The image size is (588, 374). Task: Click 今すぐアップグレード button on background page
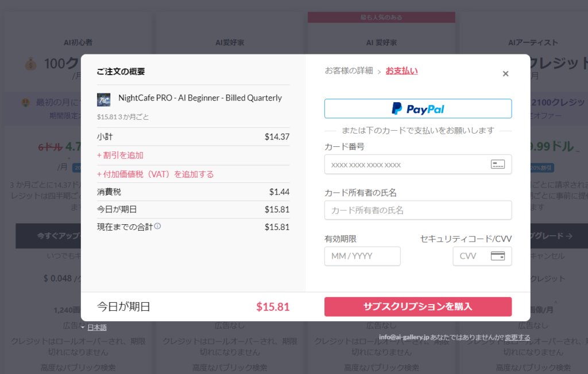48,236
